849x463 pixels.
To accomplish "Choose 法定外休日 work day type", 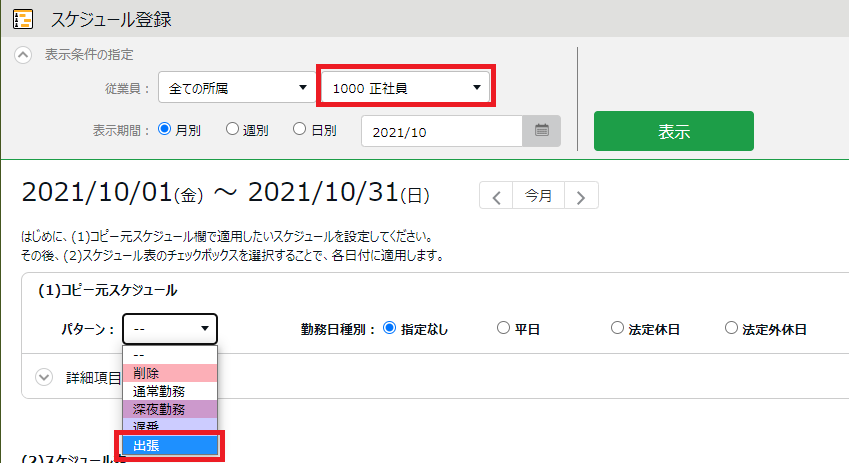I will (732, 328).
